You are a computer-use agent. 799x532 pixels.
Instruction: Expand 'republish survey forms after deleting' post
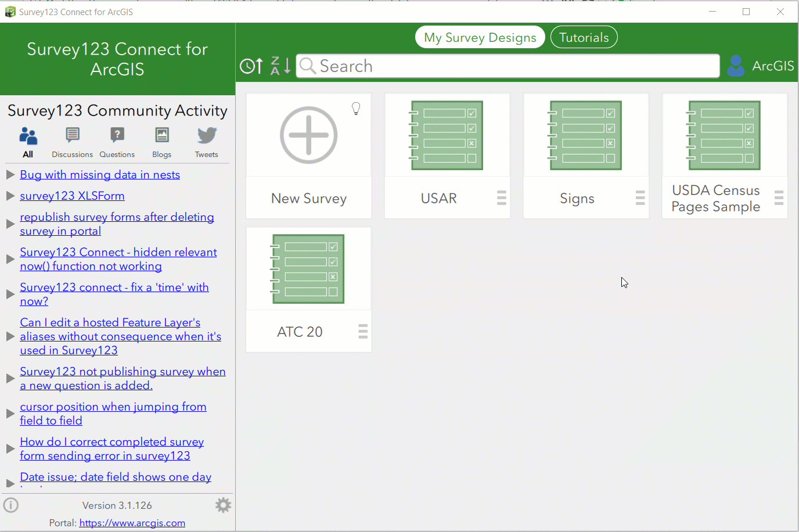click(x=10, y=224)
